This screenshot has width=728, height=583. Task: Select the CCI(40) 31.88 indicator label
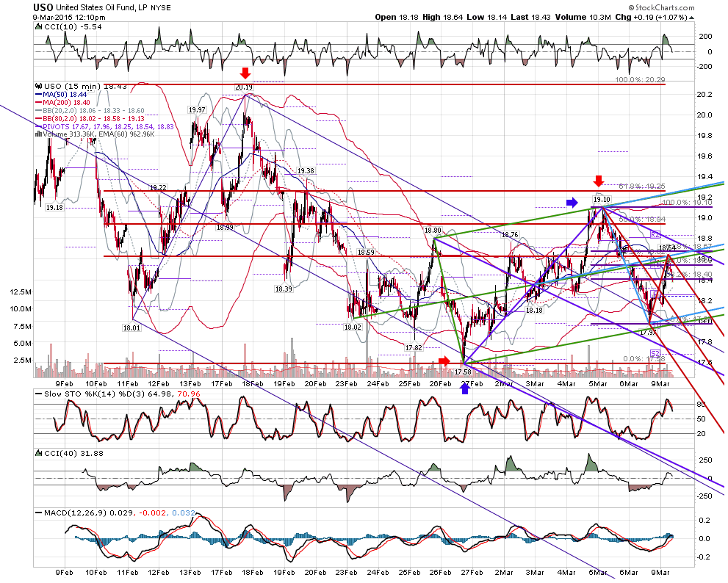[73, 453]
